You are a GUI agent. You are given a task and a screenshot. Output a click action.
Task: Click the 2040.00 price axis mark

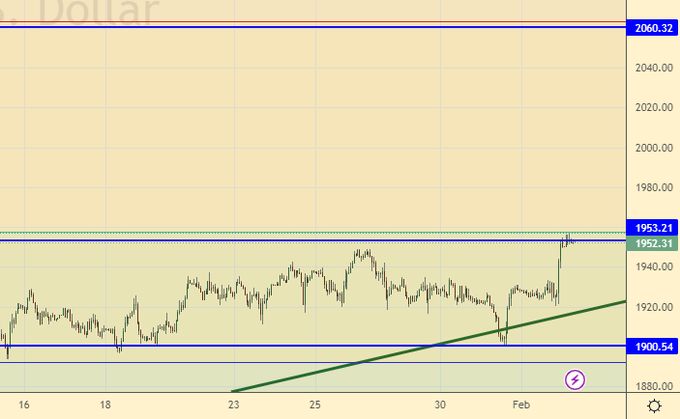(x=652, y=68)
